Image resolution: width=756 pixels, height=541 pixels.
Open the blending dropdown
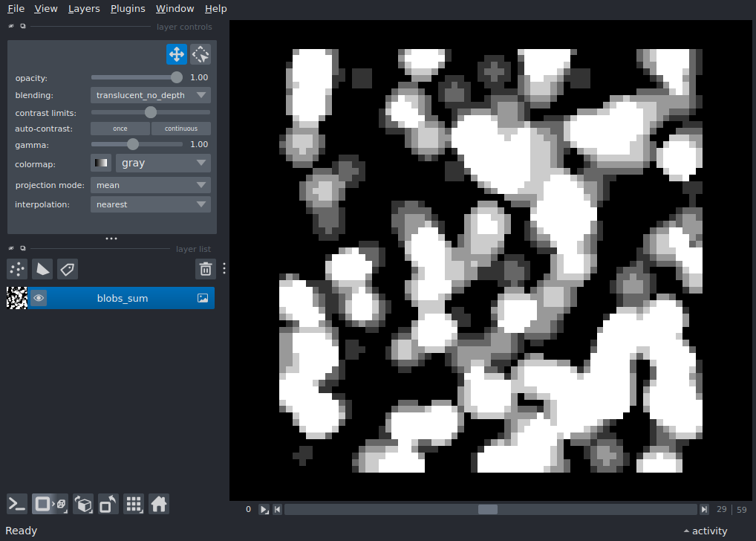(150, 95)
